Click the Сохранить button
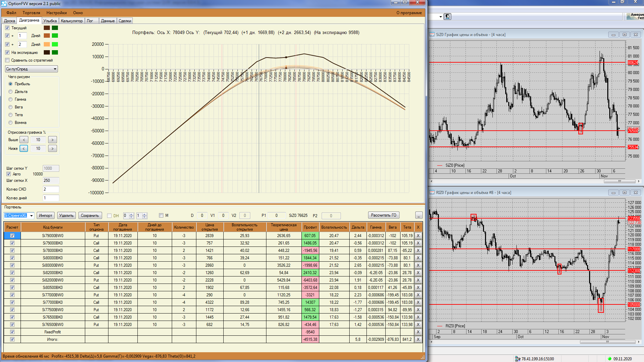Screen dimensions: 644x362 90,216
